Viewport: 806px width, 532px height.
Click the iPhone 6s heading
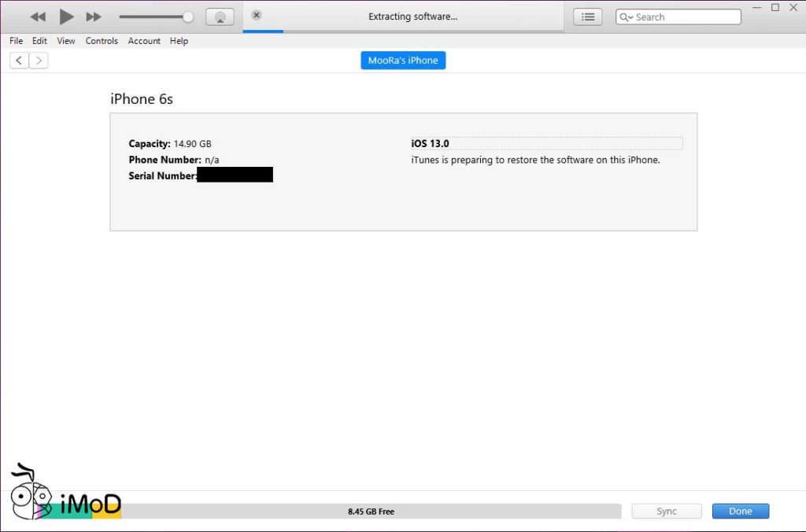click(x=142, y=98)
